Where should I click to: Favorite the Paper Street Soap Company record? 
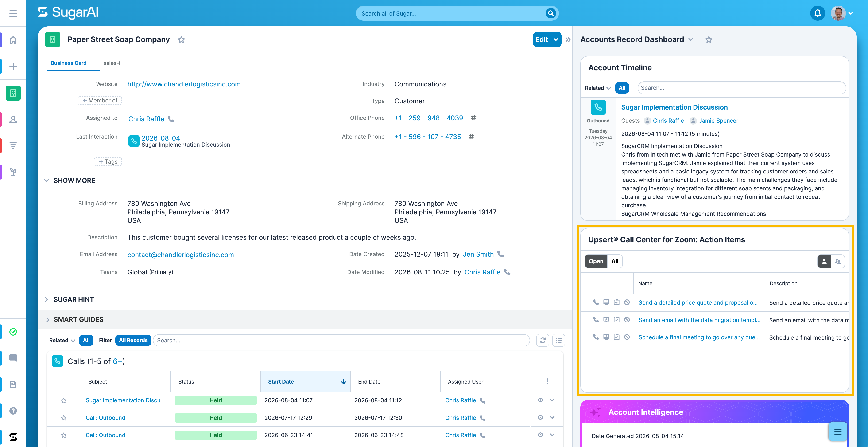click(181, 40)
